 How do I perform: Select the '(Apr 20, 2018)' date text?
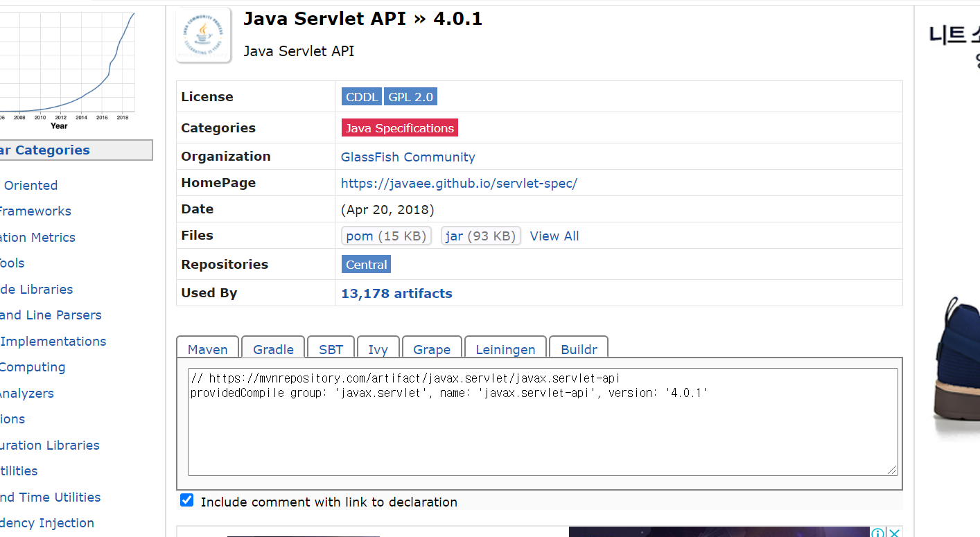(387, 210)
